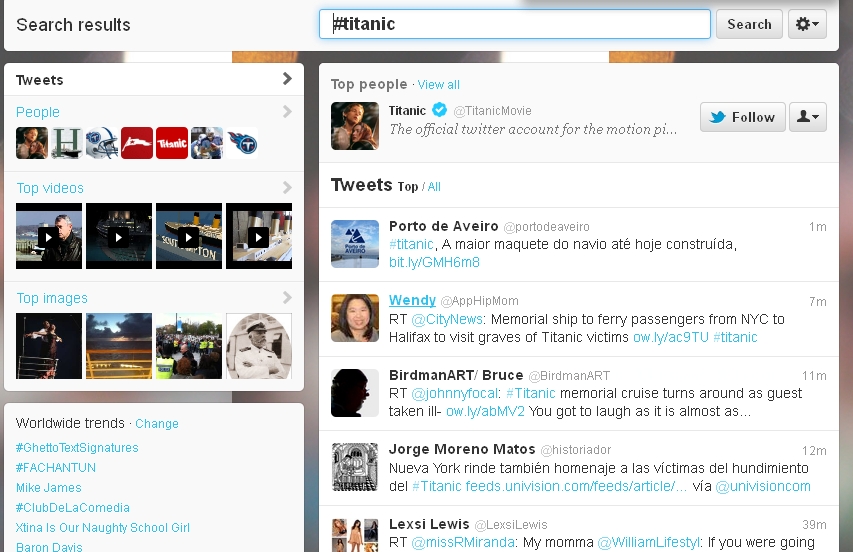Open the Top videos section link
The image size is (853, 552).
click(x=50, y=188)
